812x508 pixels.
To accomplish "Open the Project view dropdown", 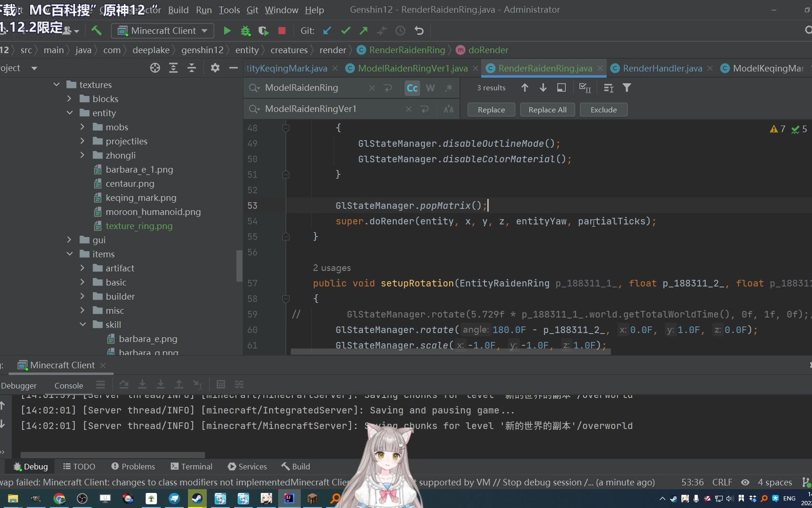I will [34, 68].
